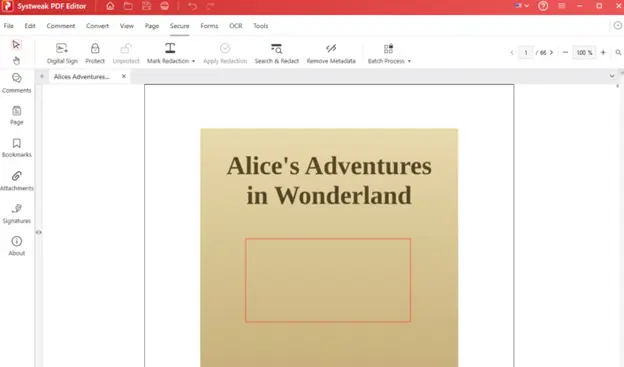Click the Redo arrow icon
This screenshot has height=367, width=624.
pyautogui.click(x=210, y=6)
